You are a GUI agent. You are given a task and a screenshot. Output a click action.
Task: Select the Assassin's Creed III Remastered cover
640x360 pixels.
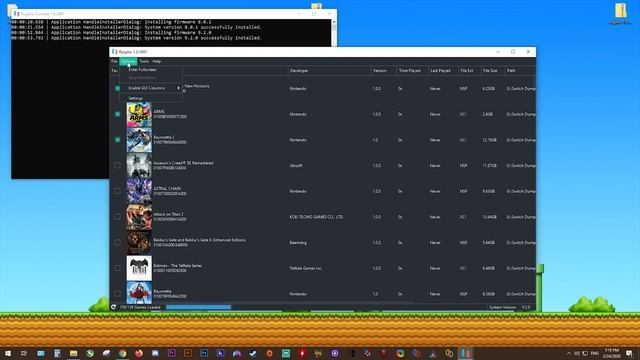click(139, 166)
